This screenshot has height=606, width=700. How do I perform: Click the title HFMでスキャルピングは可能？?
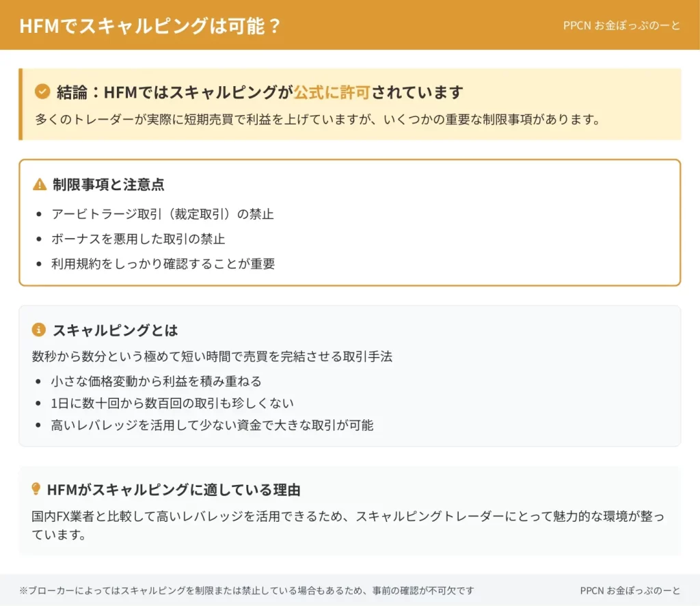(x=150, y=25)
